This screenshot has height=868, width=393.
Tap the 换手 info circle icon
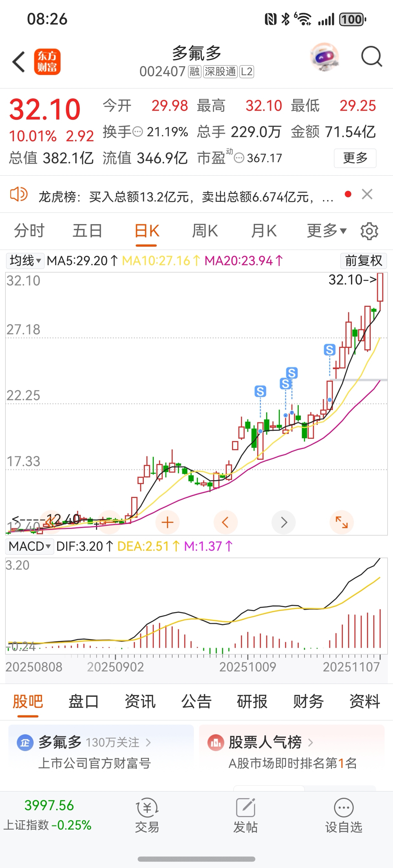tap(138, 131)
